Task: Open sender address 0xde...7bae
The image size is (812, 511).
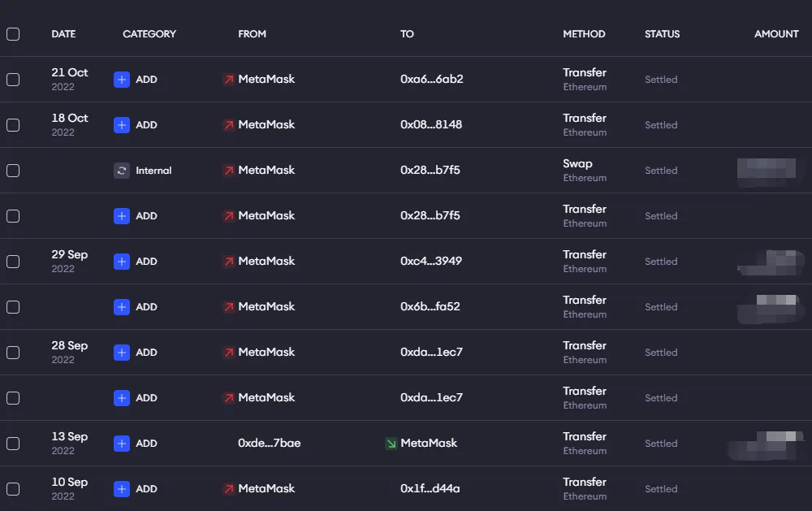Action: (269, 444)
